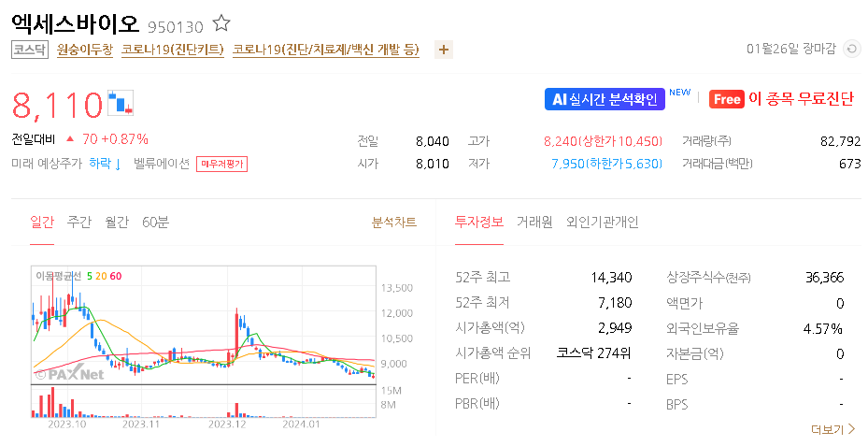Refresh quote with circular reload icon
This screenshot has height=446, width=868.
pyautogui.click(x=852, y=49)
